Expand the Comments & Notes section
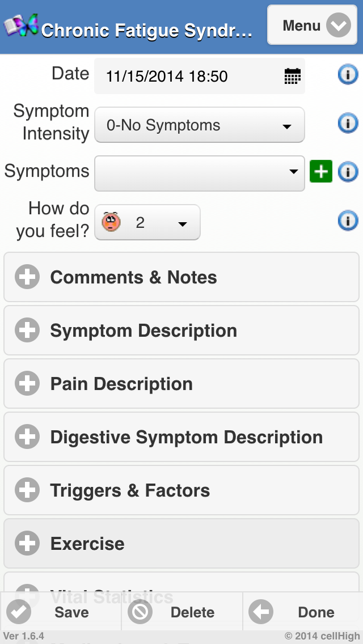Screen dimensions: 363x644 click(181, 277)
